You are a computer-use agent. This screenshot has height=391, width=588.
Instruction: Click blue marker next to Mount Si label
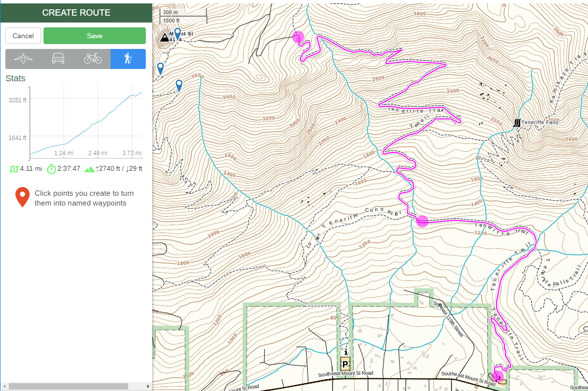click(178, 33)
